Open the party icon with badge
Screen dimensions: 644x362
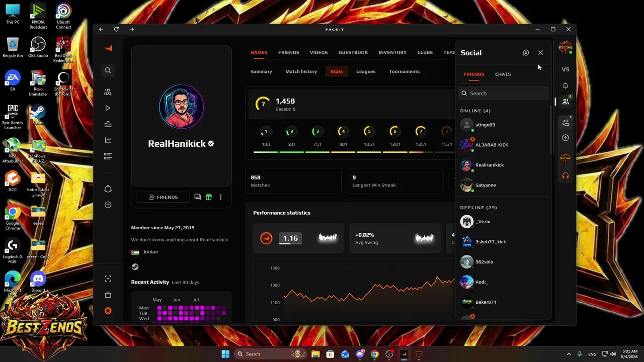pos(566,122)
